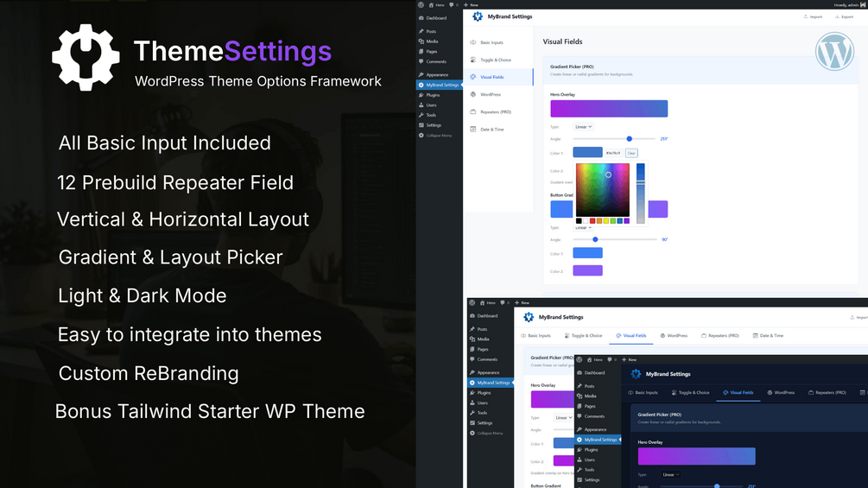
Task: Pick yellow preset swatch in color picker palette
Action: tap(606, 221)
